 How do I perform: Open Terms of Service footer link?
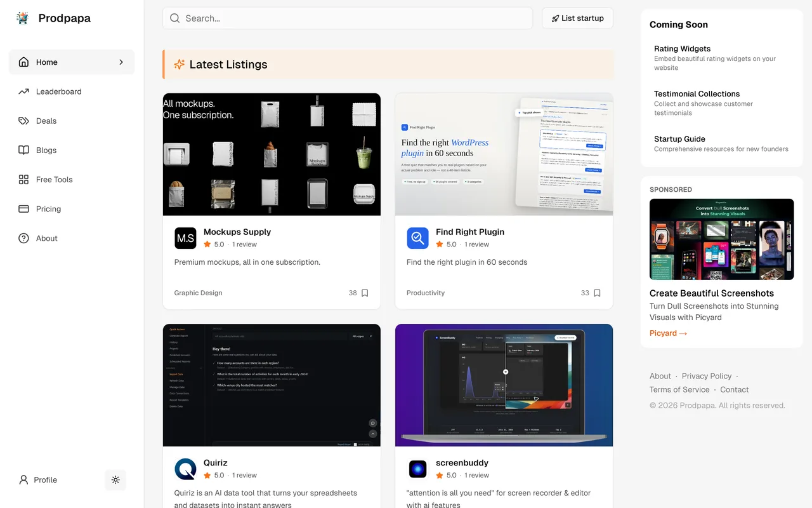pos(679,389)
